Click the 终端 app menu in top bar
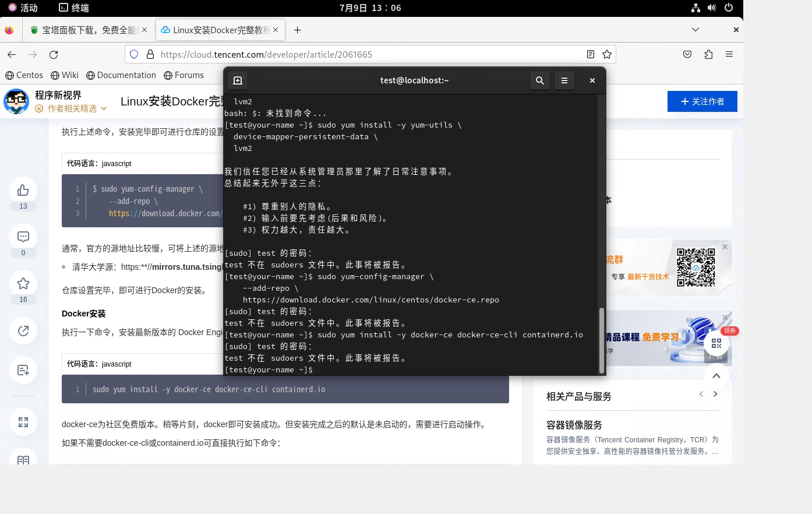The height and width of the screenshot is (514, 812). (x=74, y=8)
